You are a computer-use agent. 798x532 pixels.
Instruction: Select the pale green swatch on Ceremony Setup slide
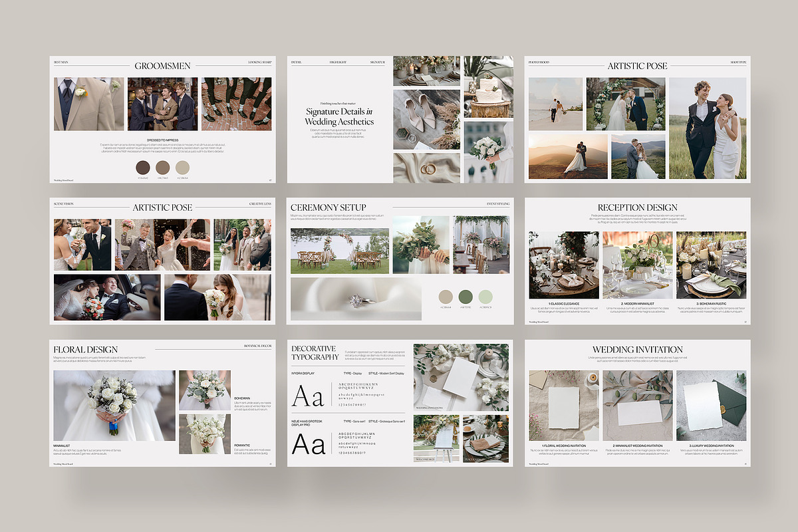[x=486, y=296]
